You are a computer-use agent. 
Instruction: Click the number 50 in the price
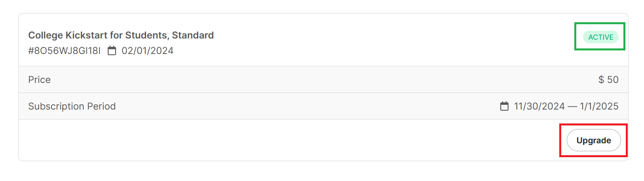click(613, 80)
